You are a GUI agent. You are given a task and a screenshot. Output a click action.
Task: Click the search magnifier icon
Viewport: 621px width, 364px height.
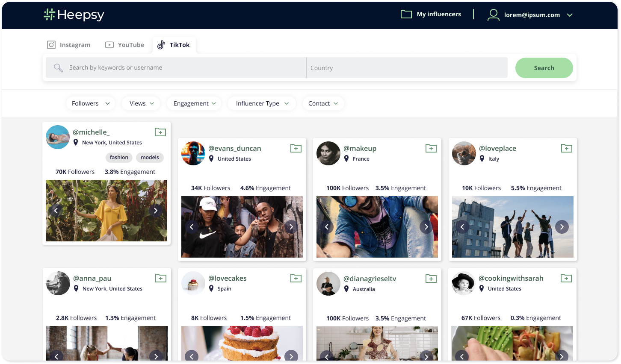click(x=58, y=68)
